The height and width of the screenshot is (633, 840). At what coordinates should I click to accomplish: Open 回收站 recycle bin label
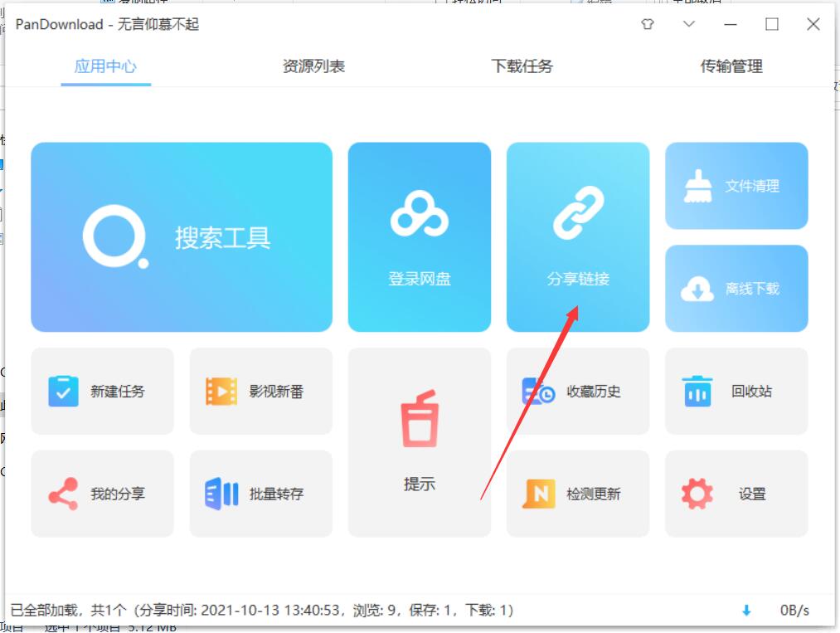(751, 392)
